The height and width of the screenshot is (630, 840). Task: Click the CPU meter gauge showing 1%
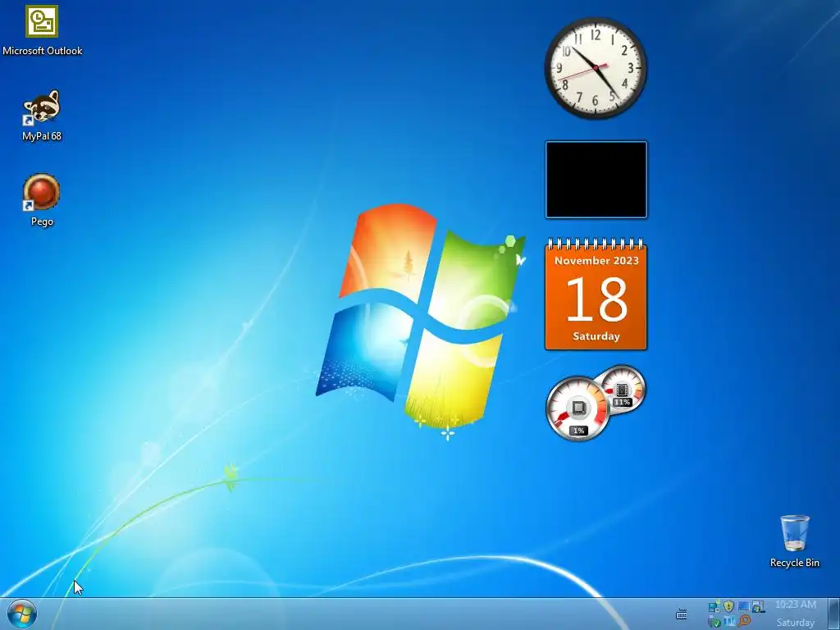(577, 409)
